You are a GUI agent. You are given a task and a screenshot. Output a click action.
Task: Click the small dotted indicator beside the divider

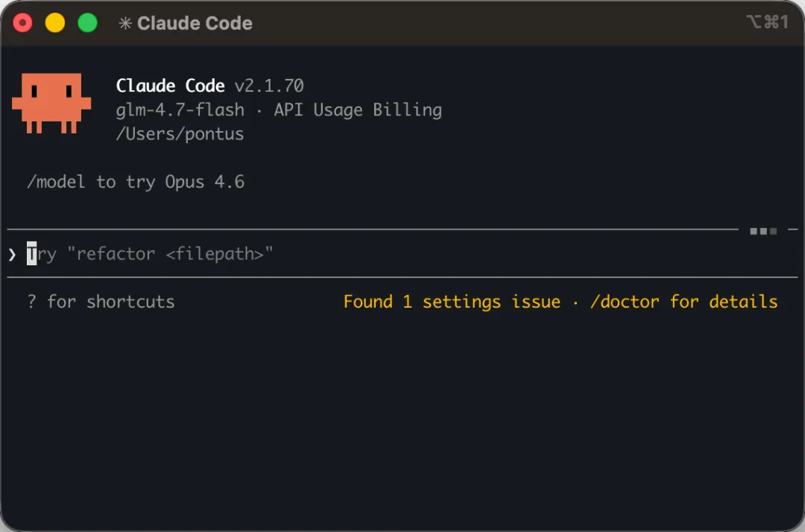[763, 231]
